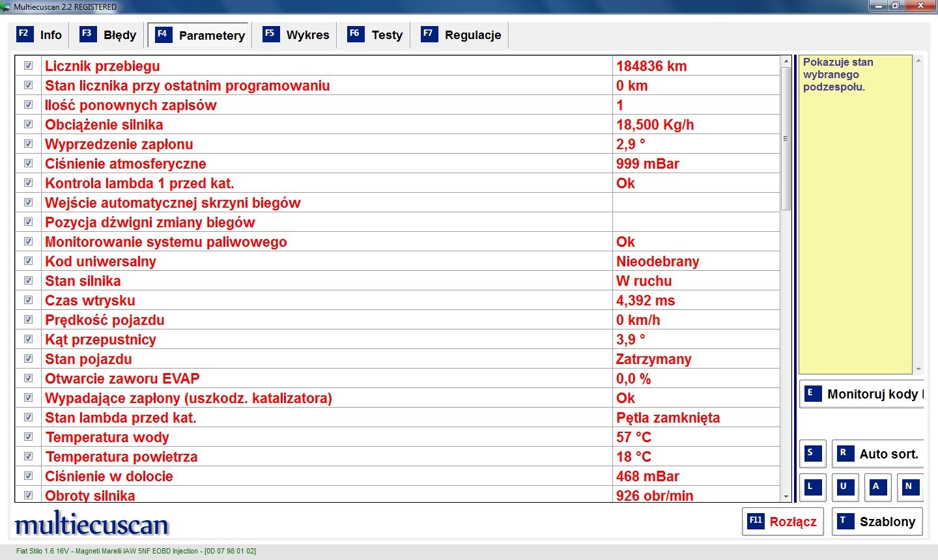The height and width of the screenshot is (560, 938).
Task: Open the F5 Wykres tab
Action: (296, 35)
